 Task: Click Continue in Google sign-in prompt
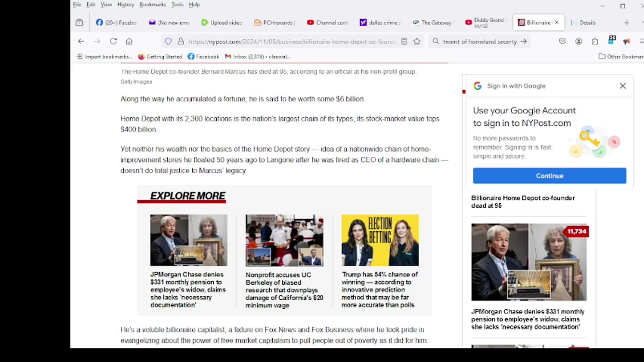[x=549, y=175]
